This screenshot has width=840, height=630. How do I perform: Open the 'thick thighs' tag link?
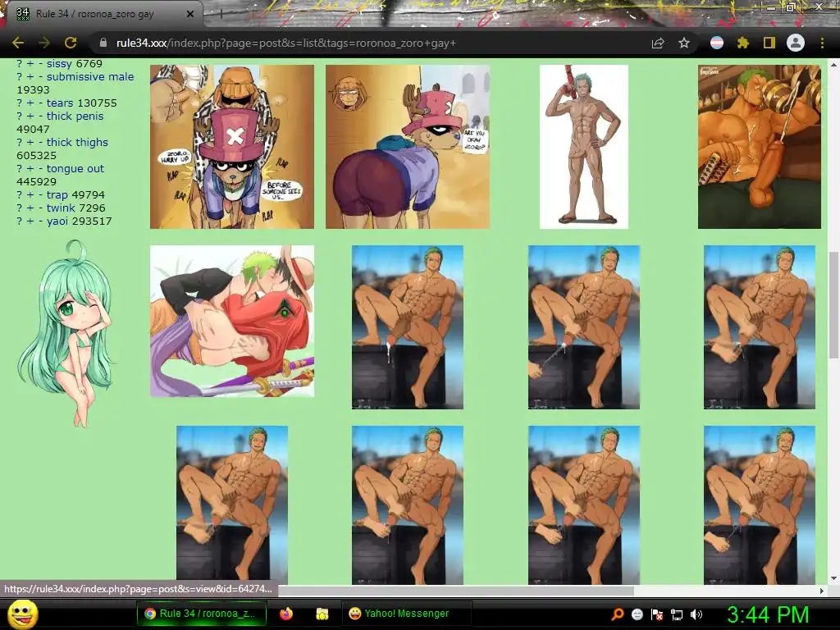[x=77, y=142]
